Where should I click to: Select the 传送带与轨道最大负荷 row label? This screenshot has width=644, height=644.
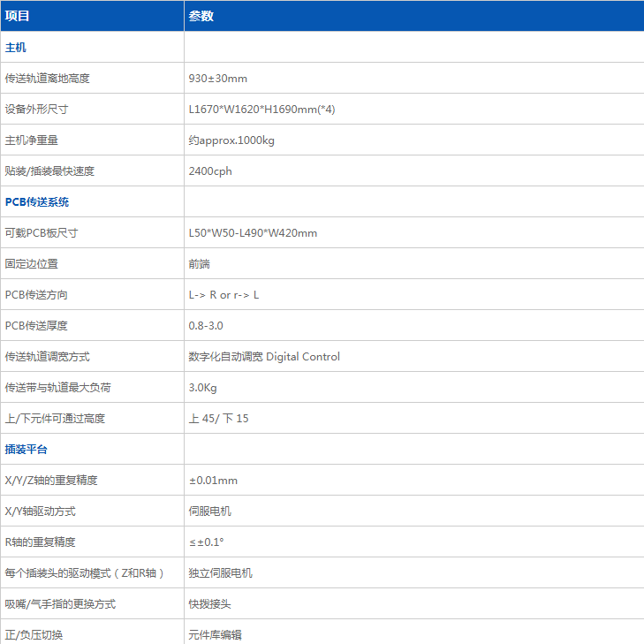coord(58,388)
